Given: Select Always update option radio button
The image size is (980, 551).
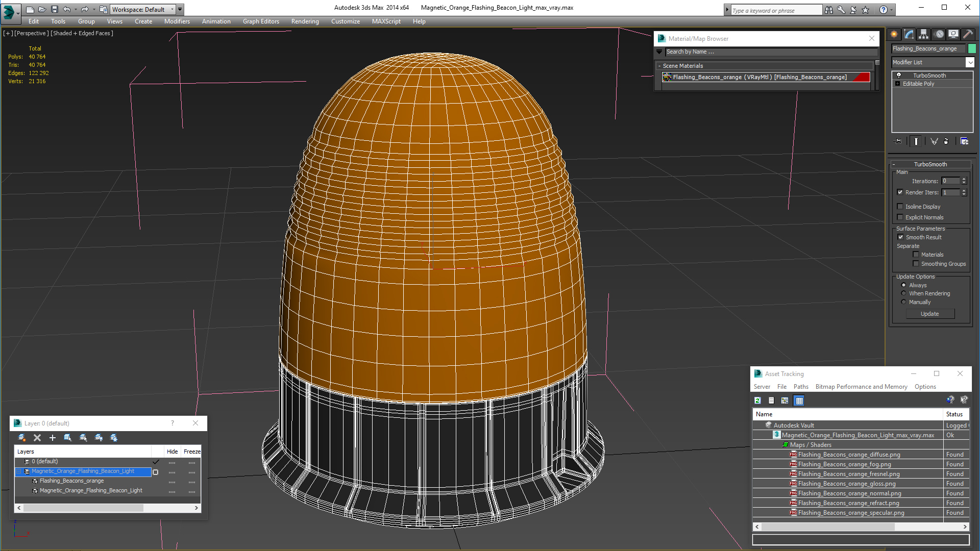Looking at the screenshot, I should (903, 285).
